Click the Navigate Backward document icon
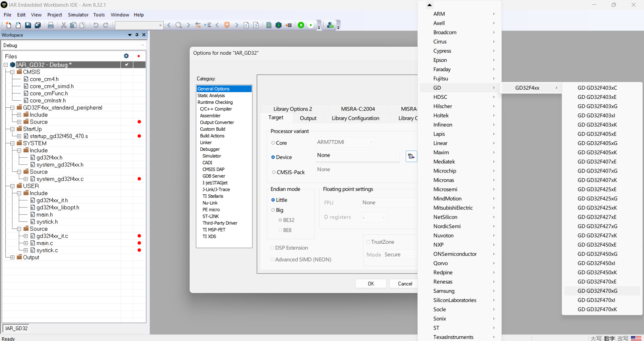644x341 pixels. pos(246,25)
